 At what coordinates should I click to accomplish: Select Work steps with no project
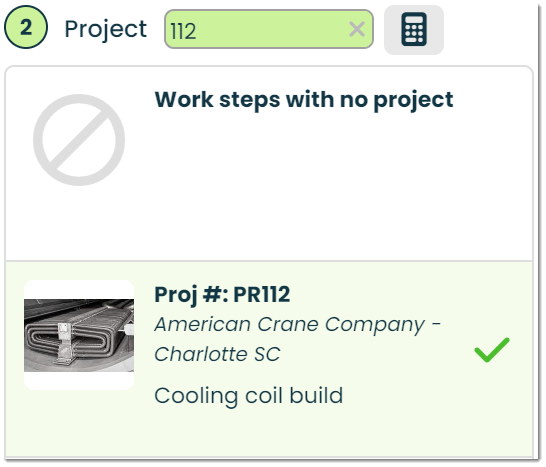(304, 100)
